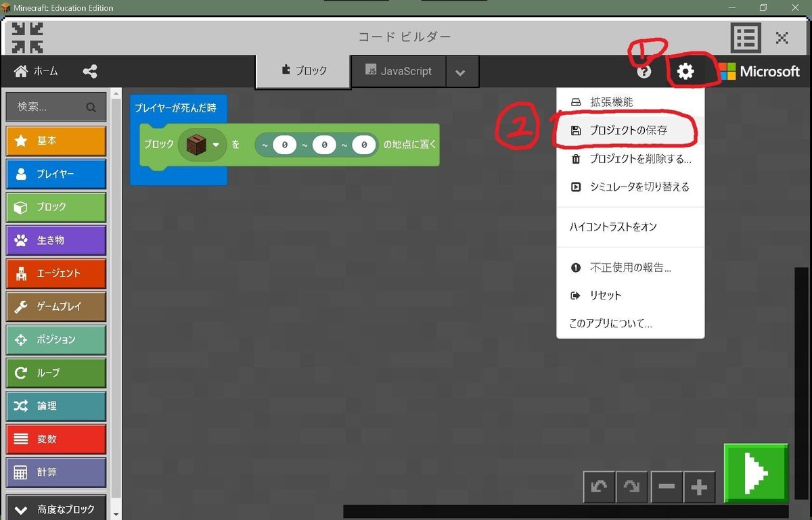This screenshot has height=520, width=812.
Task: Click the undo arrow button
Action: click(599, 487)
